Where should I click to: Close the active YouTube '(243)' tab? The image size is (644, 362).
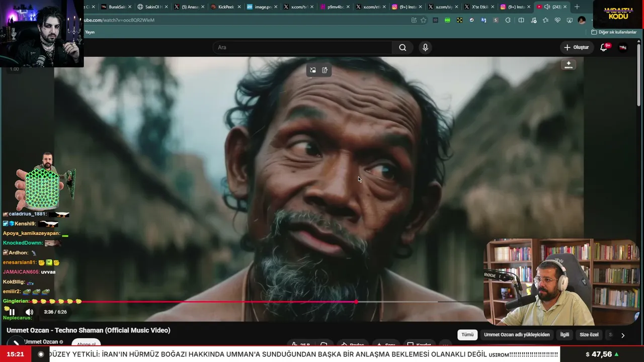coord(565,7)
